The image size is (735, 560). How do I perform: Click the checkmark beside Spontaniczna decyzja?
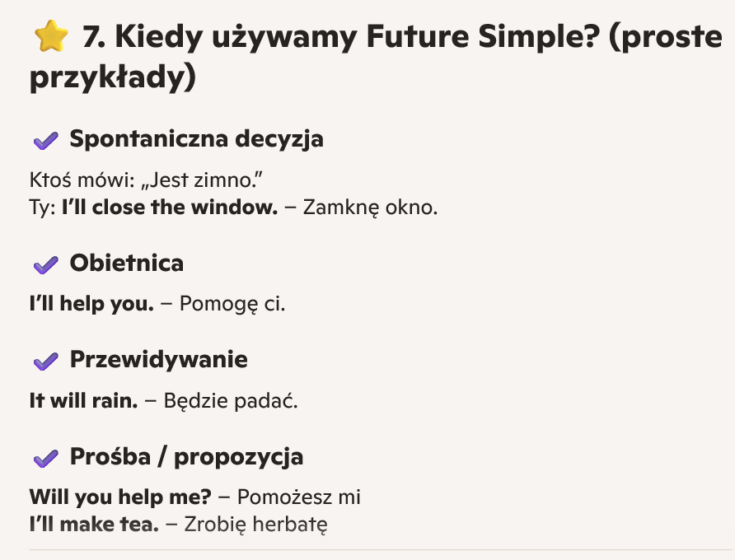point(44,141)
